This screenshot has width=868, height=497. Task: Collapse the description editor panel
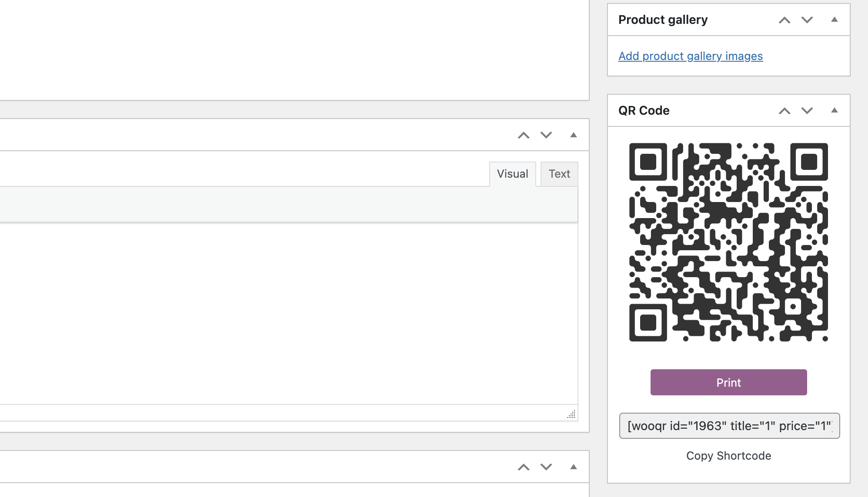(573, 135)
